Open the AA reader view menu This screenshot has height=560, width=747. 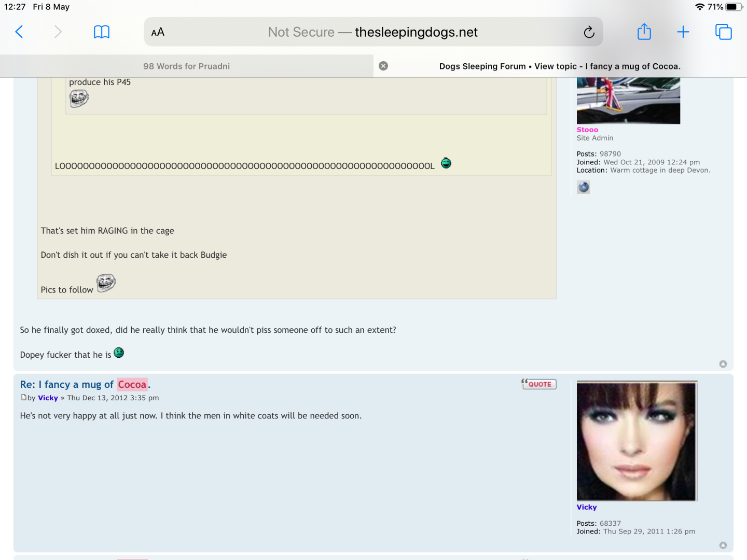click(158, 32)
